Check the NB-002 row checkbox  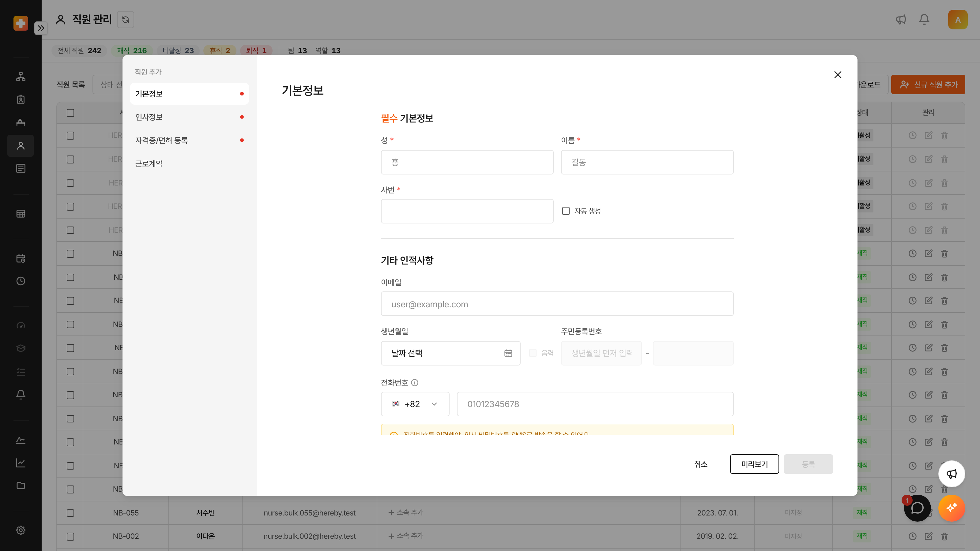tap(70, 537)
